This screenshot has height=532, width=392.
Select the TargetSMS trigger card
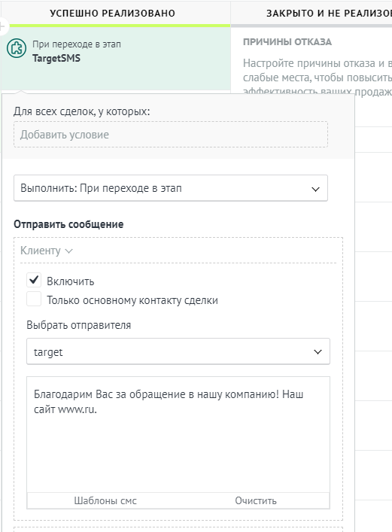[115, 59]
